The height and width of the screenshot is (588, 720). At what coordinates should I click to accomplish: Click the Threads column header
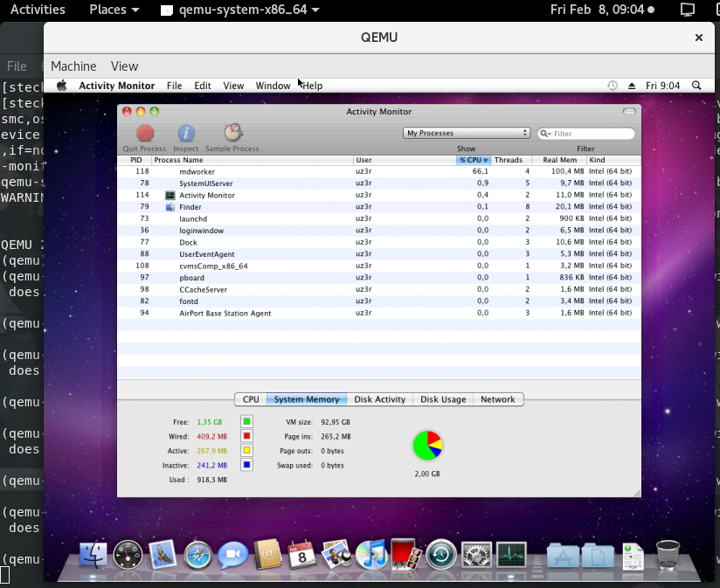point(511,160)
